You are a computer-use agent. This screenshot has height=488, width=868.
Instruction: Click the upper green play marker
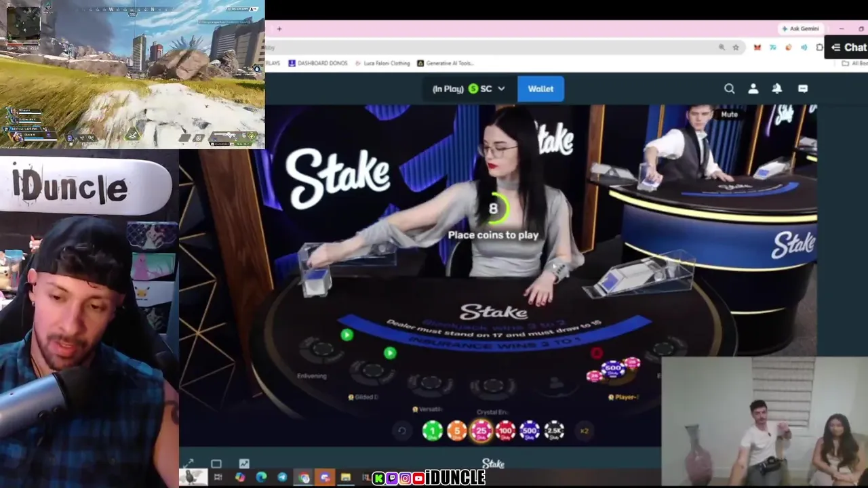pyautogui.click(x=347, y=335)
